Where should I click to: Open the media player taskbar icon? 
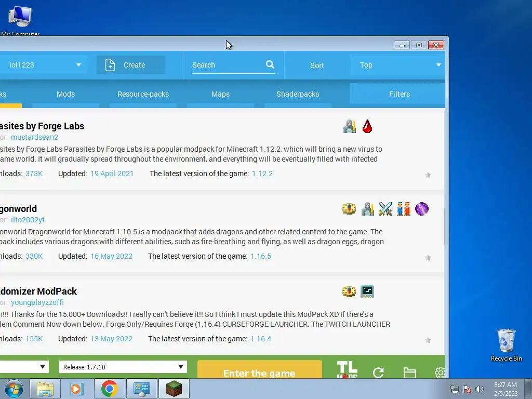click(77, 389)
